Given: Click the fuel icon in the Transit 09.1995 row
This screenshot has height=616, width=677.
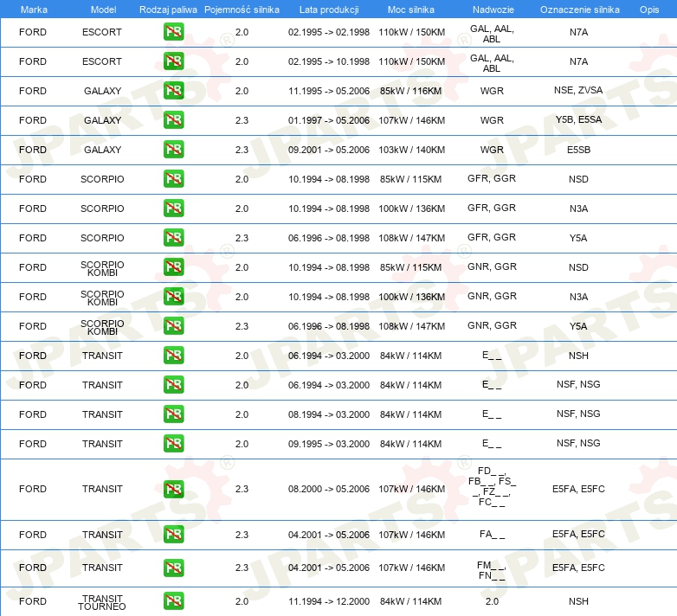Looking at the screenshot, I should click(x=173, y=443).
